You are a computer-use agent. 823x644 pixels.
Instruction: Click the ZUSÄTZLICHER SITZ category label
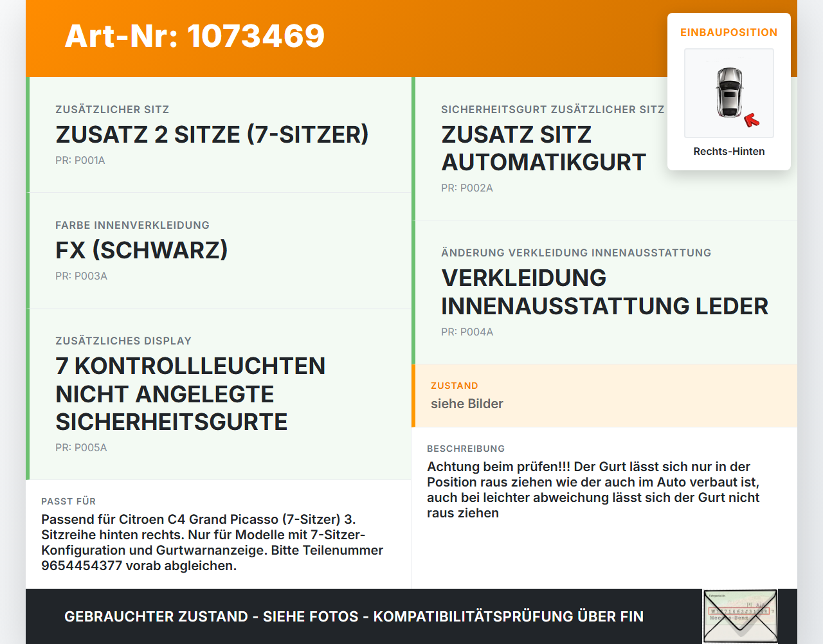click(x=113, y=109)
